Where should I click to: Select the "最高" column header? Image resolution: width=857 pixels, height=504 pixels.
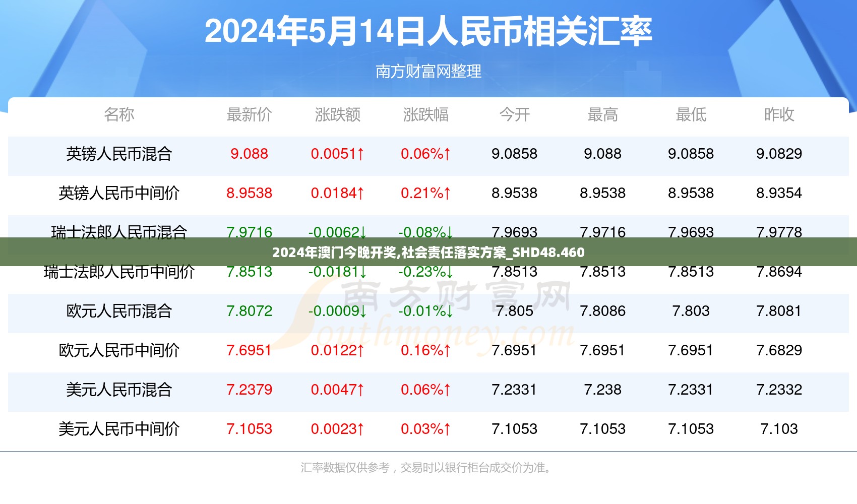pos(602,114)
